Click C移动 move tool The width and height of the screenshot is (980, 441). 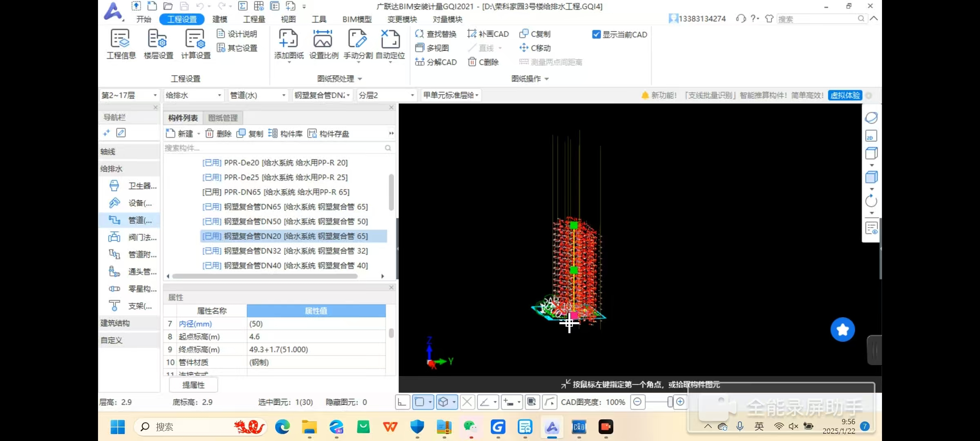[535, 48]
